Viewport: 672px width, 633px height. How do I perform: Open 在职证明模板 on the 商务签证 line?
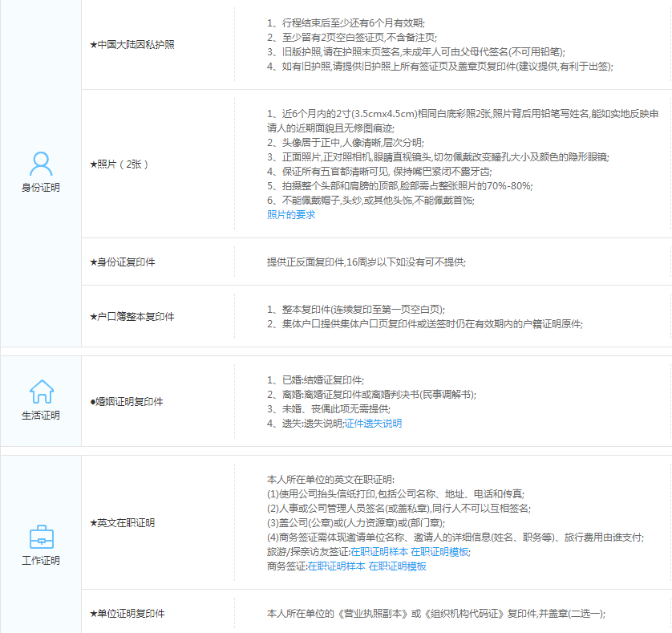(x=397, y=566)
